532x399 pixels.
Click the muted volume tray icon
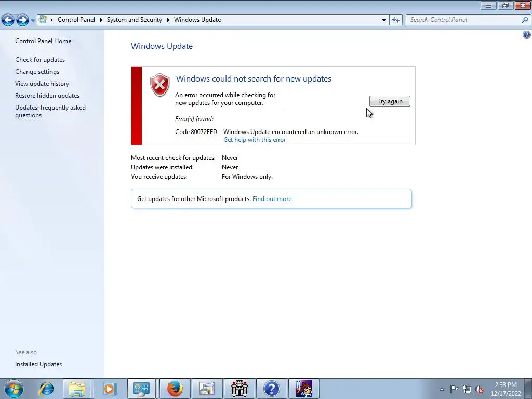click(480, 390)
